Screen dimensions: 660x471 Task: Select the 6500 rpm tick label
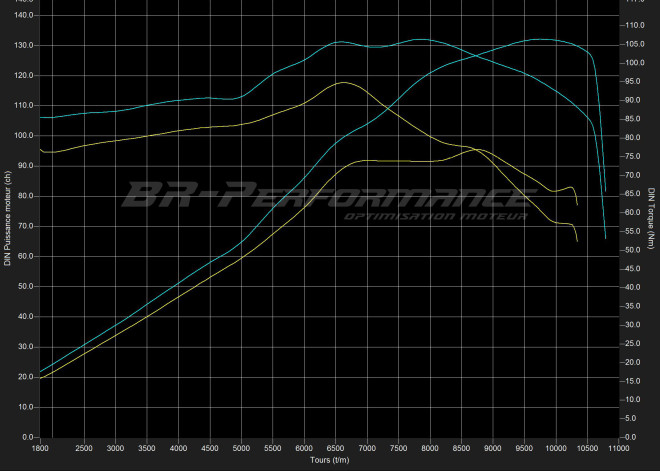point(335,448)
